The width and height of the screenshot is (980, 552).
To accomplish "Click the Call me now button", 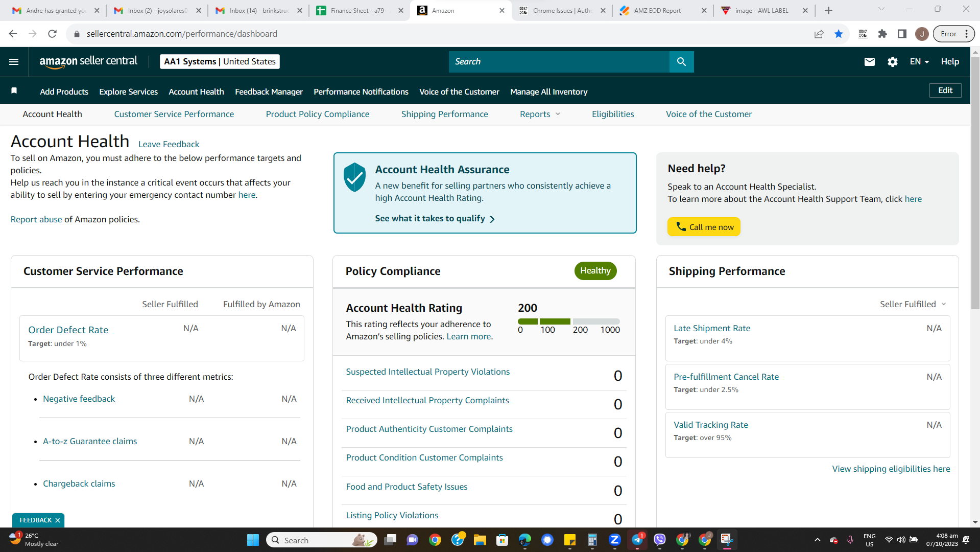I will click(704, 227).
